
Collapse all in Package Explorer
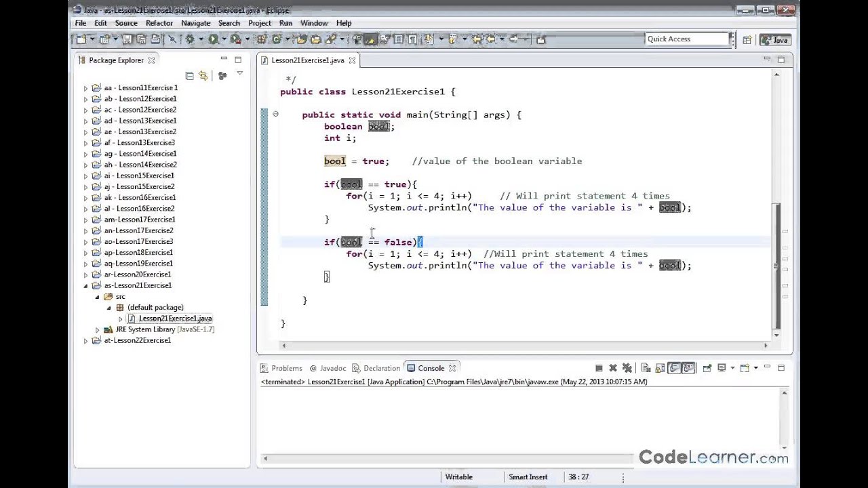pyautogui.click(x=189, y=76)
